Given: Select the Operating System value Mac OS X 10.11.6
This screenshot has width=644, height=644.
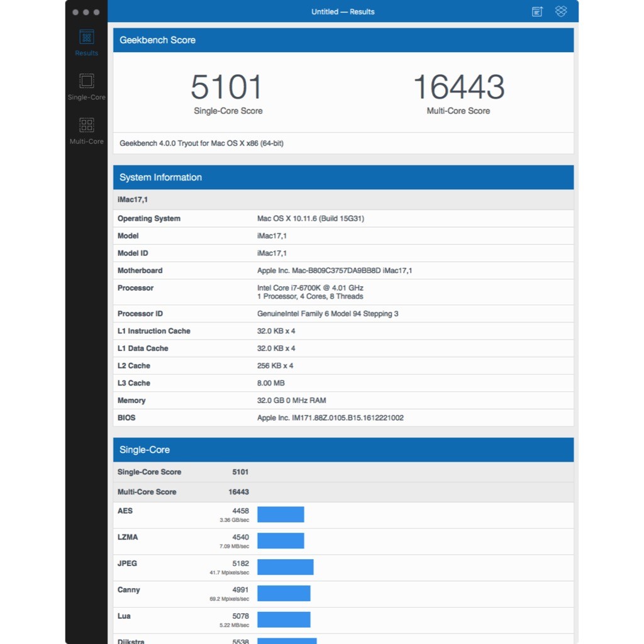Looking at the screenshot, I should pyautogui.click(x=311, y=218).
